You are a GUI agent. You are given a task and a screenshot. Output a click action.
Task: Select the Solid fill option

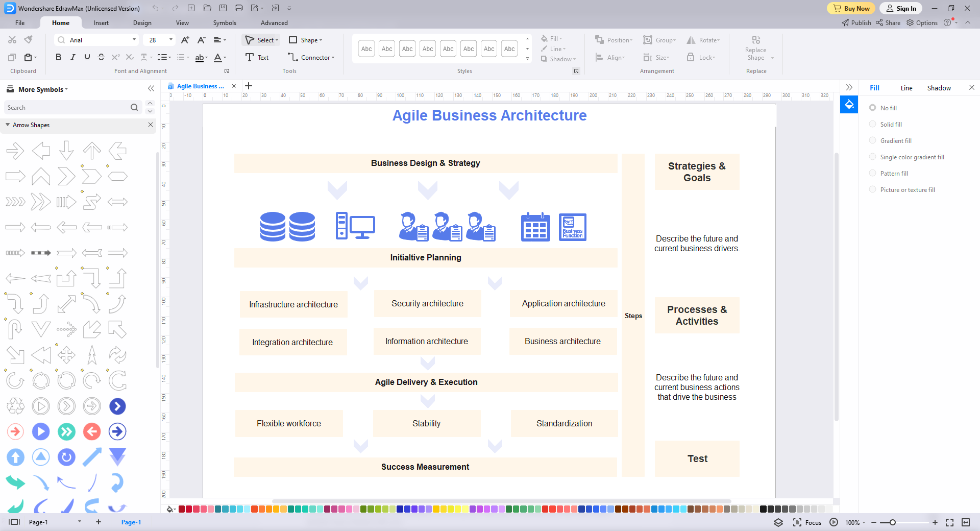(x=873, y=124)
